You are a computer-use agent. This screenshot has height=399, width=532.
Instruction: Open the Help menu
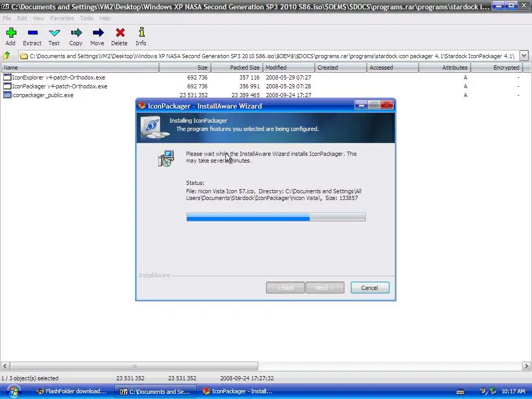[105, 18]
